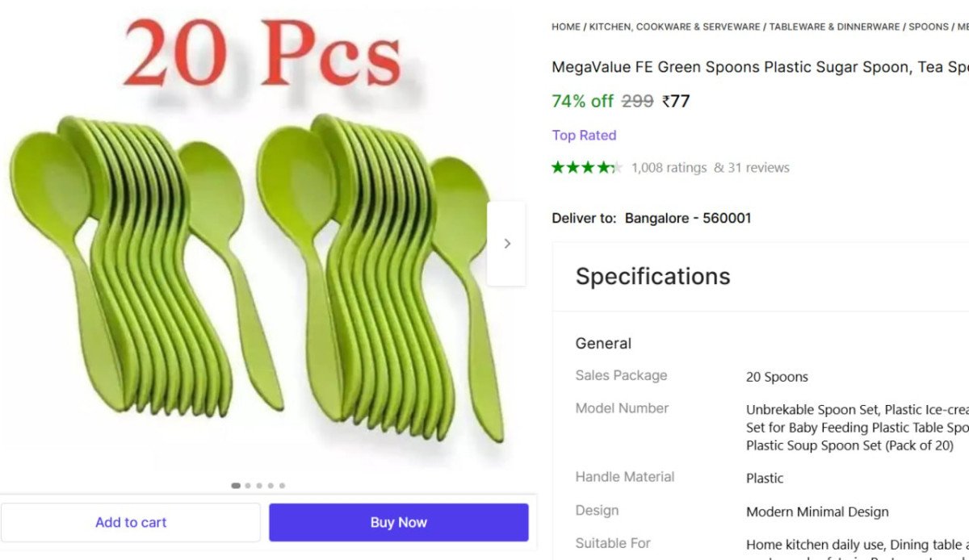Open the MegaValue FE Green Spoons title
Viewport: 969px width, 560px height.
click(x=760, y=67)
